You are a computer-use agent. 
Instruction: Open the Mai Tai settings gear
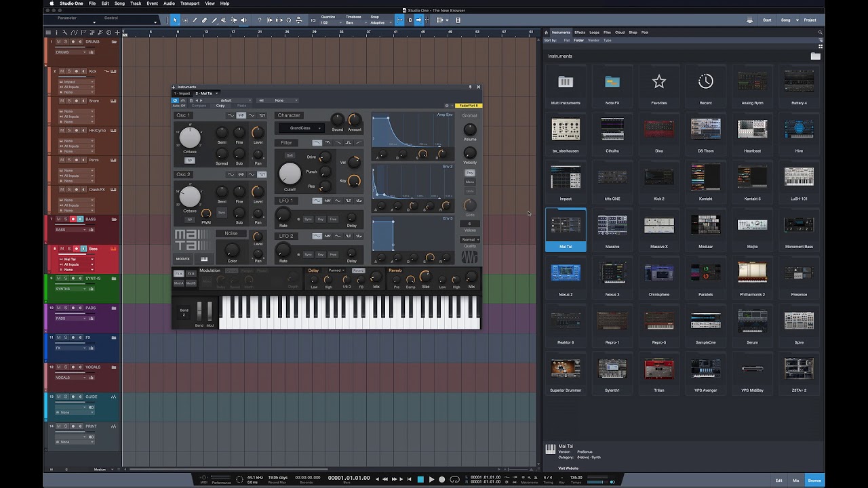coord(447,106)
